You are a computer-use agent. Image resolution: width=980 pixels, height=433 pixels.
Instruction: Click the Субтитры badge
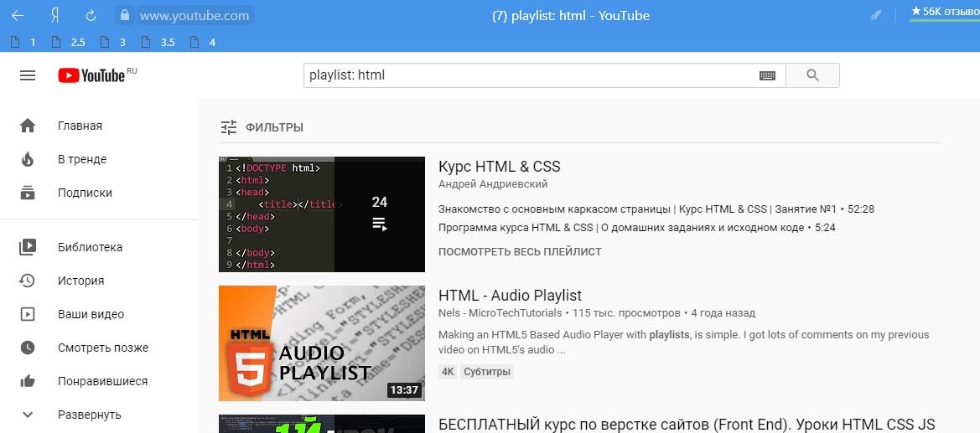(487, 372)
